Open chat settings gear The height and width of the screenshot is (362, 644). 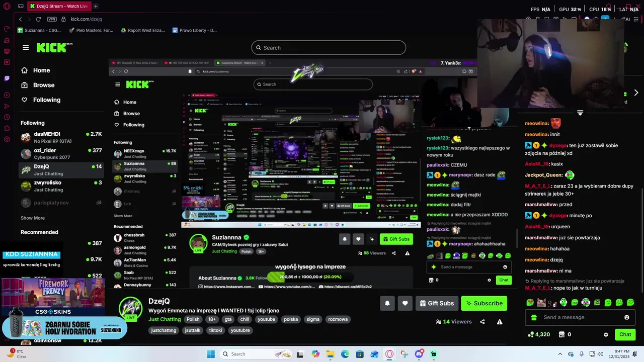(606, 334)
